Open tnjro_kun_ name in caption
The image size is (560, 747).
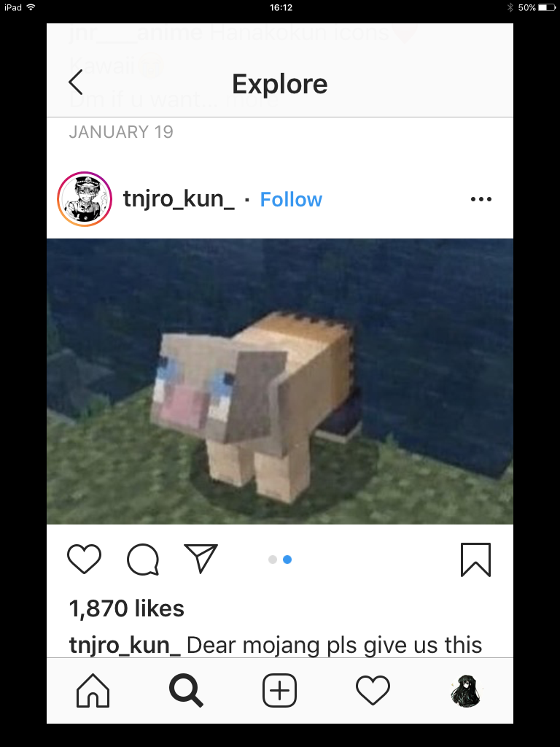[125, 645]
